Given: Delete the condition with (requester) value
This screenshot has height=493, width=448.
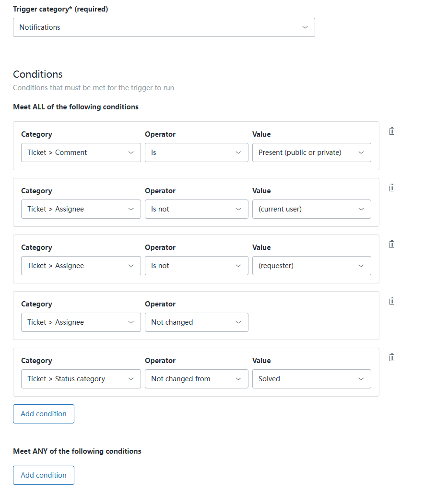Looking at the screenshot, I should [392, 244].
